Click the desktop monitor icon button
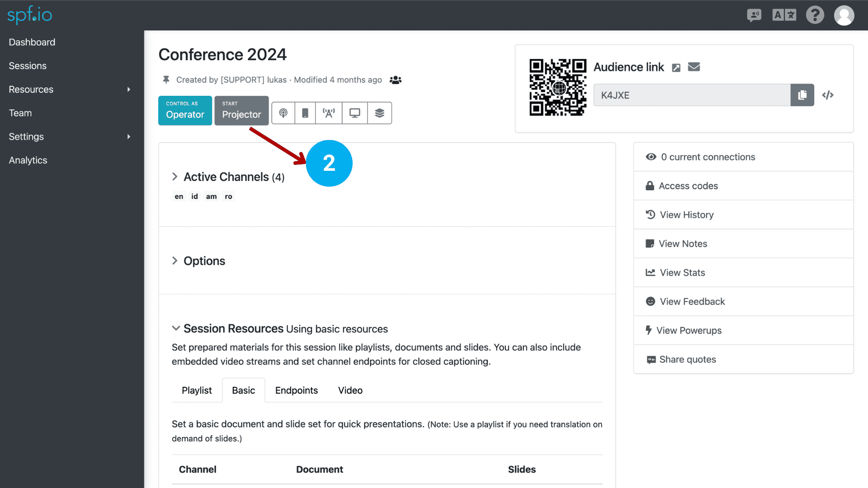 tap(355, 113)
